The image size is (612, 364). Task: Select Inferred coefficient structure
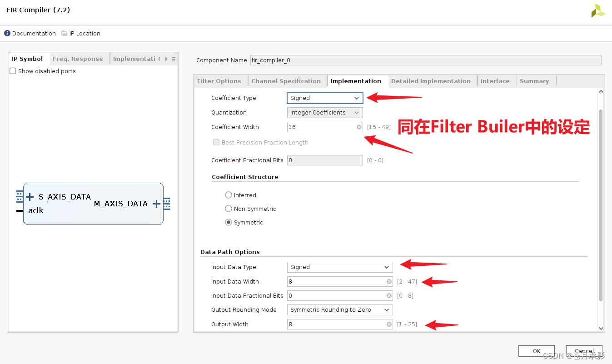(x=229, y=195)
